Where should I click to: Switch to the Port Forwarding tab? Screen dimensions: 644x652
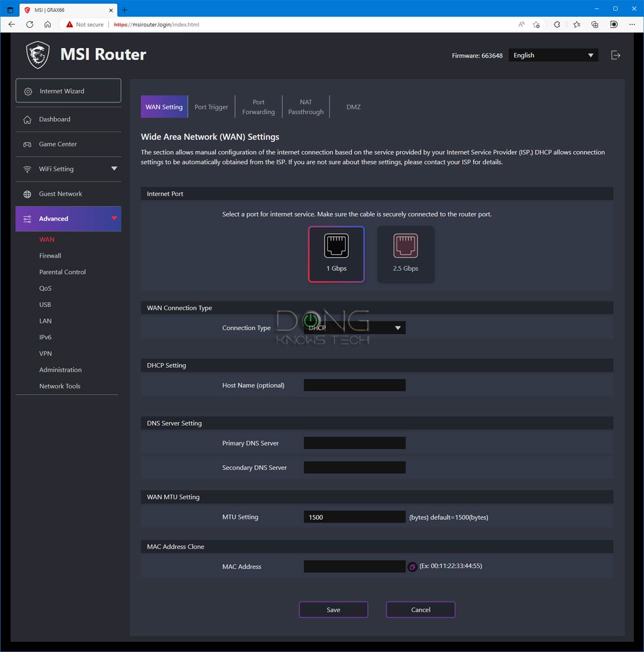(258, 107)
